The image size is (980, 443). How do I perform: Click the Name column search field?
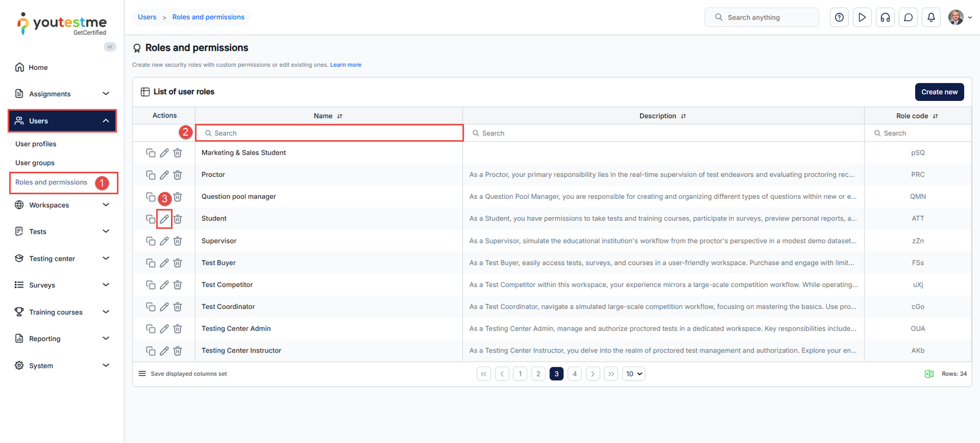[x=330, y=133]
